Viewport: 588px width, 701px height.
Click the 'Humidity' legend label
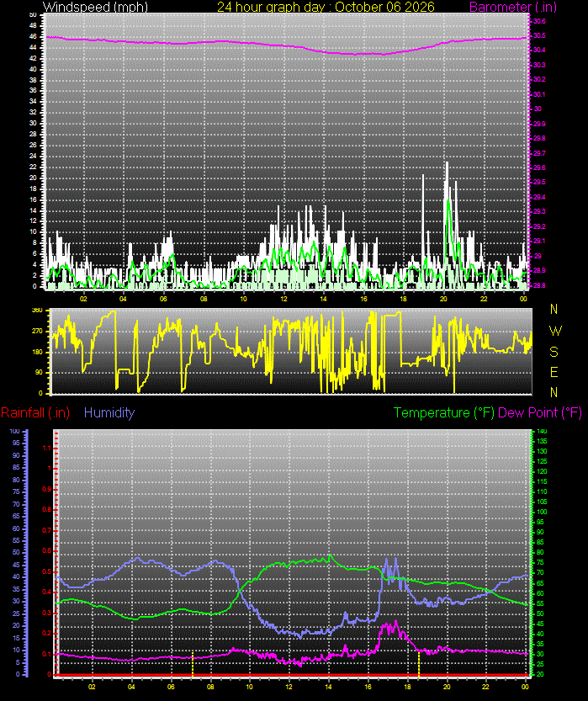coord(109,412)
